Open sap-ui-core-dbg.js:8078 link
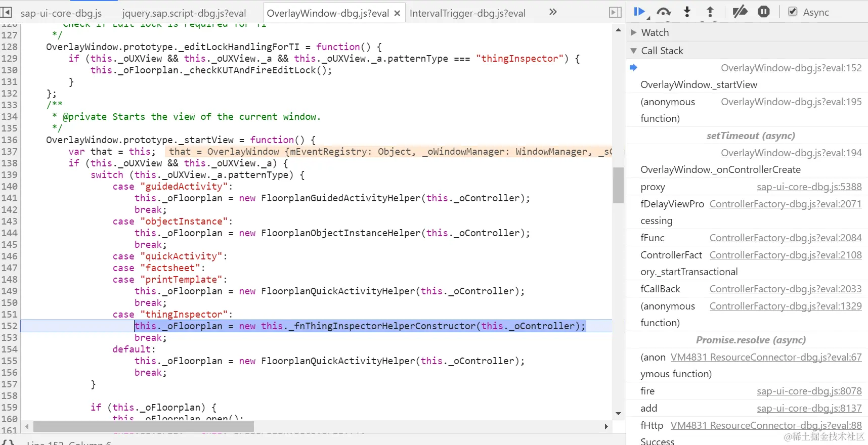This screenshot has width=868, height=445. [809, 391]
